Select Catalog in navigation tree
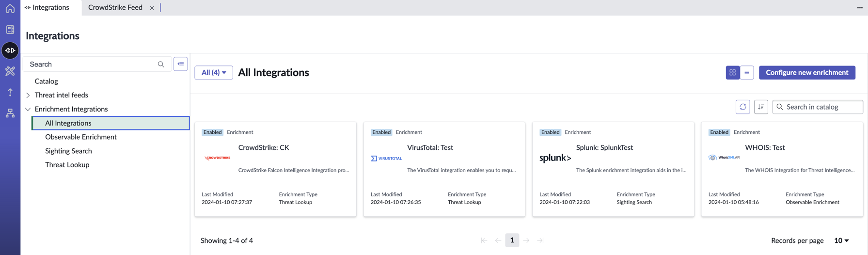Image resolution: width=868 pixels, height=255 pixels. click(47, 81)
